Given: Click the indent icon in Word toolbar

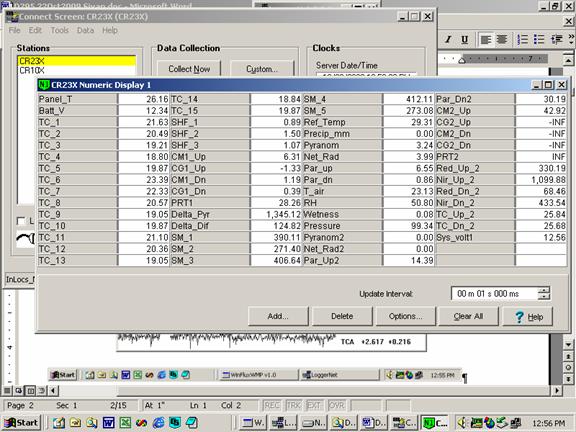Looking at the screenshot, I should pyautogui.click(x=557, y=39).
